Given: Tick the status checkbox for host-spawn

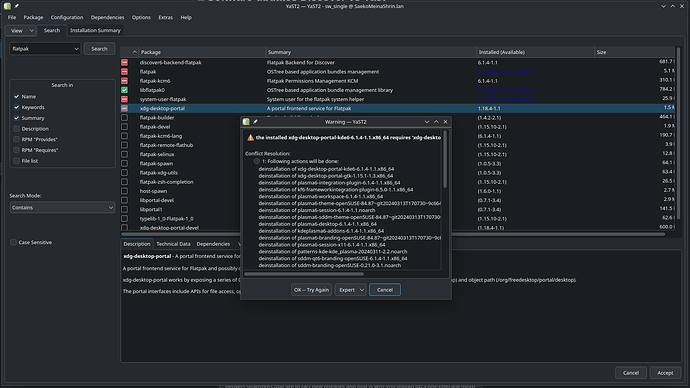Looking at the screenshot, I should click(x=125, y=191).
